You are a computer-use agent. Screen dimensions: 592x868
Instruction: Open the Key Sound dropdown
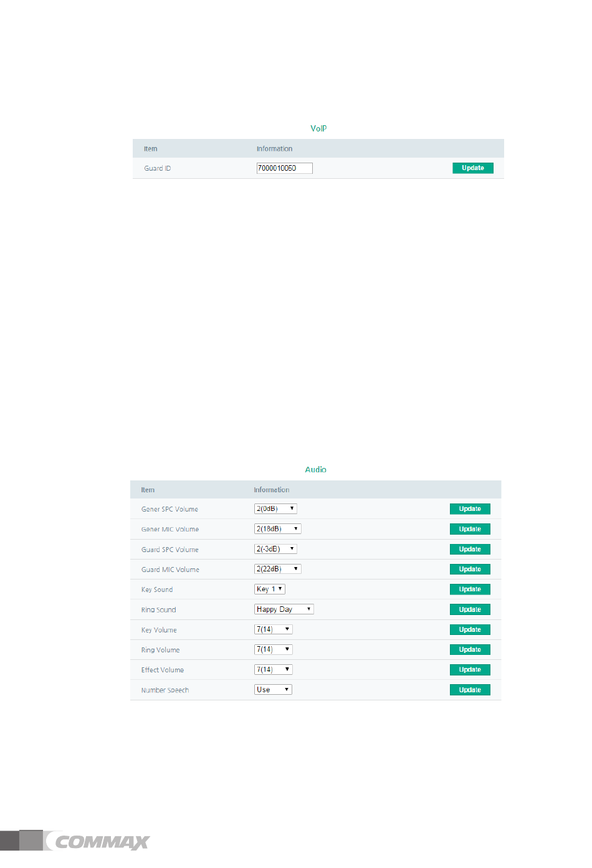[270, 589]
